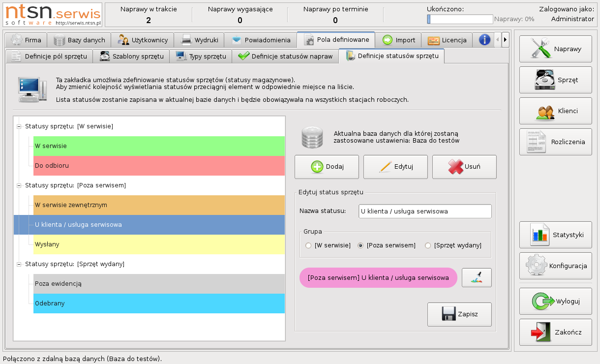Switch to the Użytkownicy tab
The height and width of the screenshot is (364, 600).
click(143, 40)
